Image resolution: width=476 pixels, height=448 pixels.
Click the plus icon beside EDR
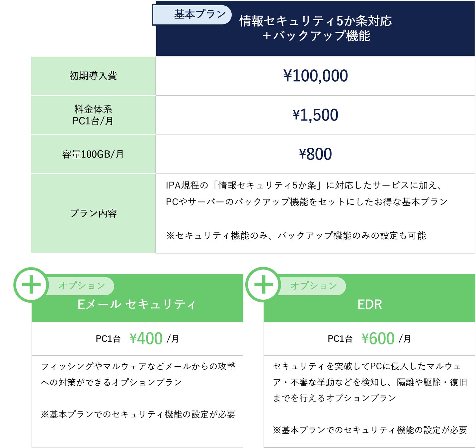[x=263, y=285]
